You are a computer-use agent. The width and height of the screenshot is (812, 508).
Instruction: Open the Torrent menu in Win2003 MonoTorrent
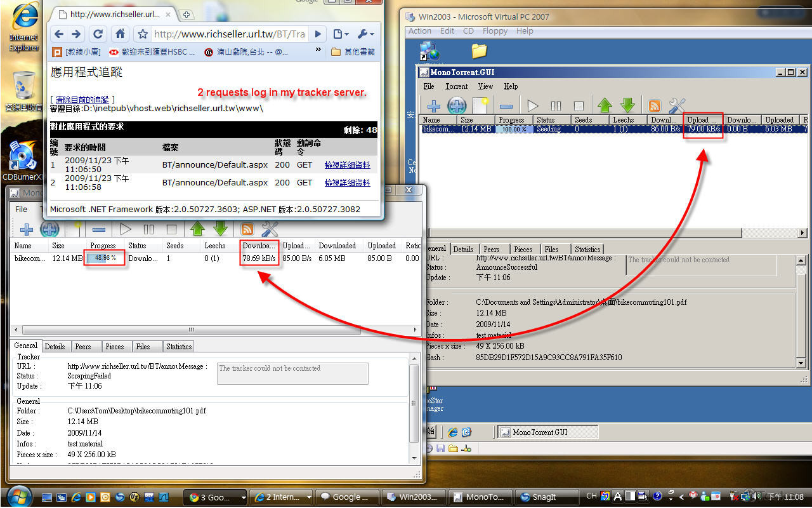pyautogui.click(x=456, y=86)
